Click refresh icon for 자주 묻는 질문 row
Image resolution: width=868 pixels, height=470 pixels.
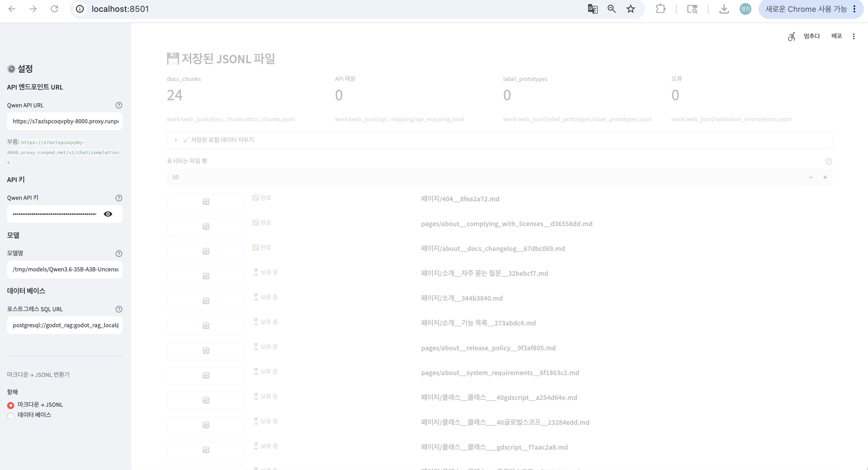point(206,276)
